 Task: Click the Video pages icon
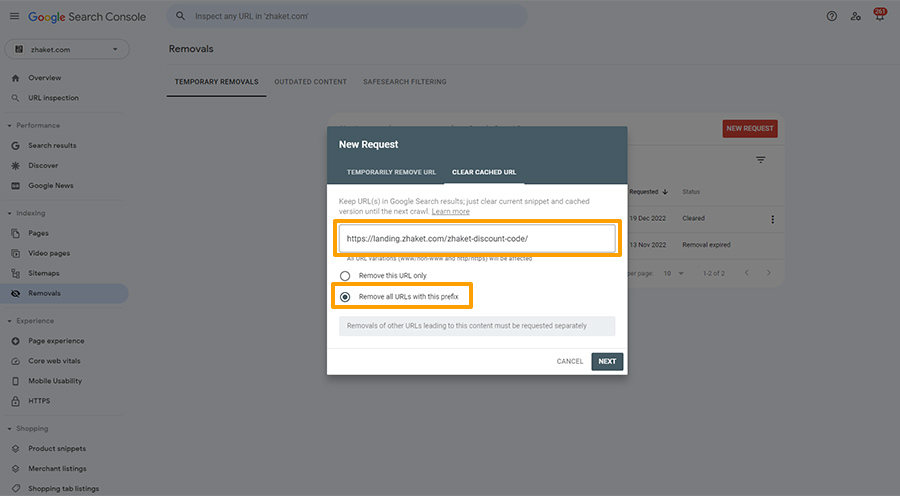coord(15,254)
